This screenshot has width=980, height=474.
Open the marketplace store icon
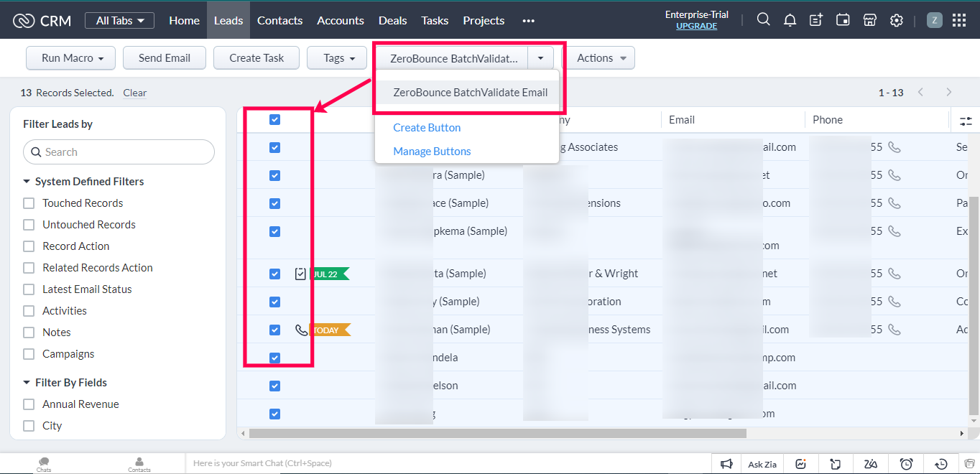click(869, 20)
